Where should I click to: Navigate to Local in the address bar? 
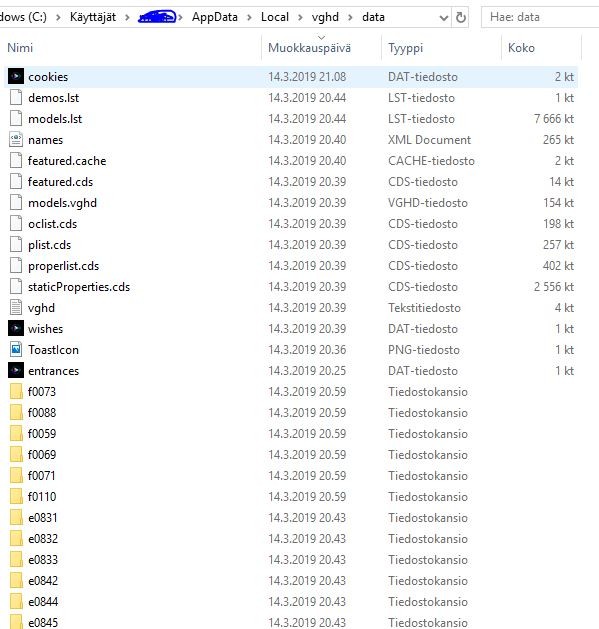coord(275,17)
